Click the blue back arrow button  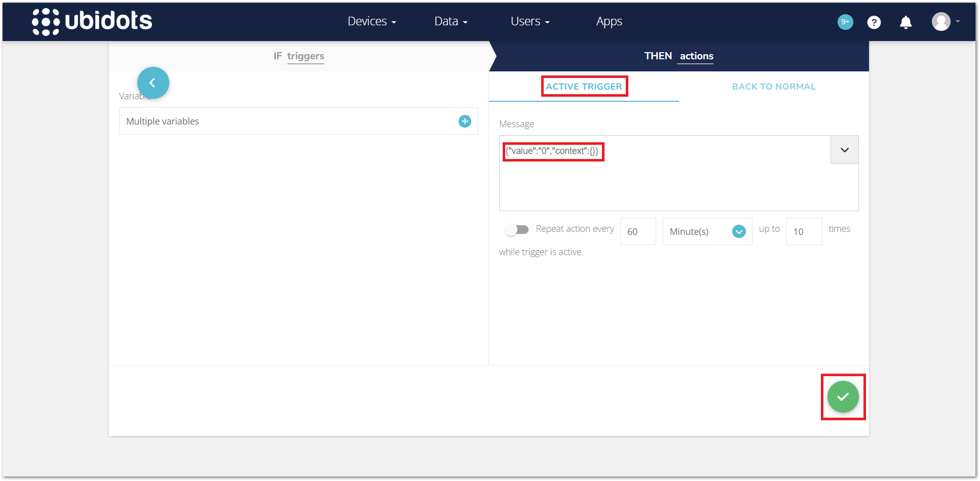153,83
